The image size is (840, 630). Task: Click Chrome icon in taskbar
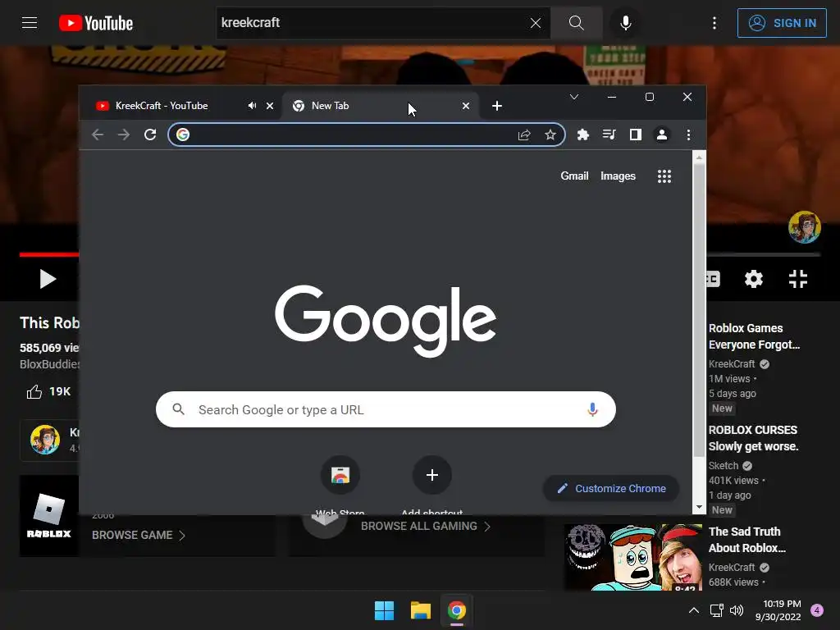coord(456,610)
